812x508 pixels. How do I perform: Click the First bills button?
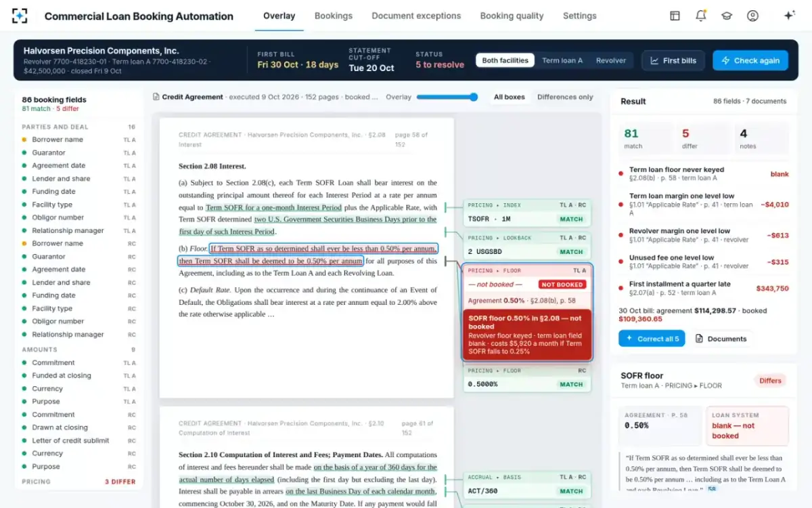673,60
